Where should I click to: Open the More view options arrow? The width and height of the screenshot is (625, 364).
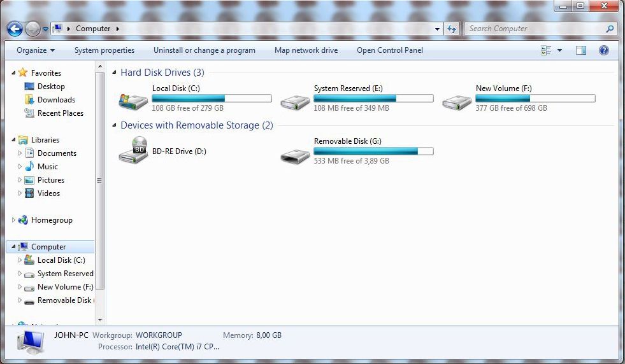pyautogui.click(x=559, y=50)
